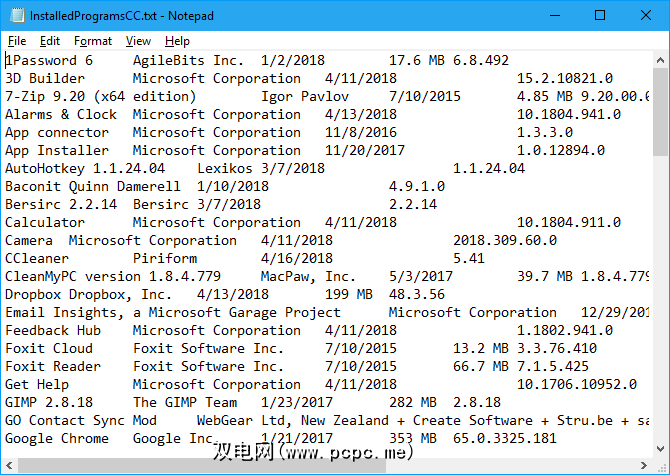Open the File menu
Screen dimensions: 670x475
click(x=17, y=41)
